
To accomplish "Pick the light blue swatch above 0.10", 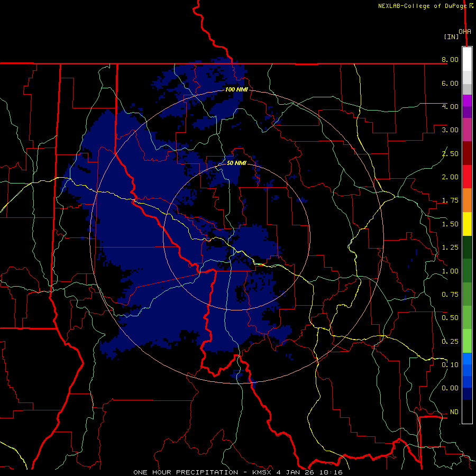I will click(x=467, y=359).
